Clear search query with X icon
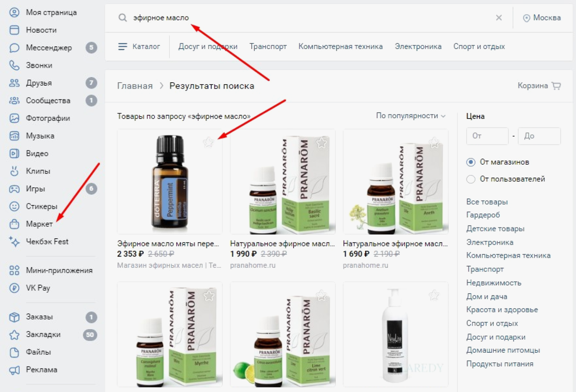The image size is (576, 392). (x=499, y=18)
